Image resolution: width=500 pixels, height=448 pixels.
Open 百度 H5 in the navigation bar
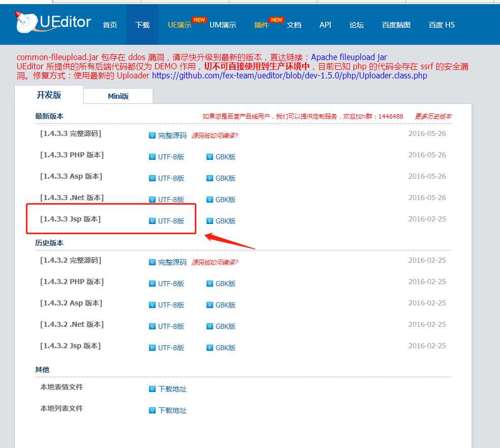442,25
